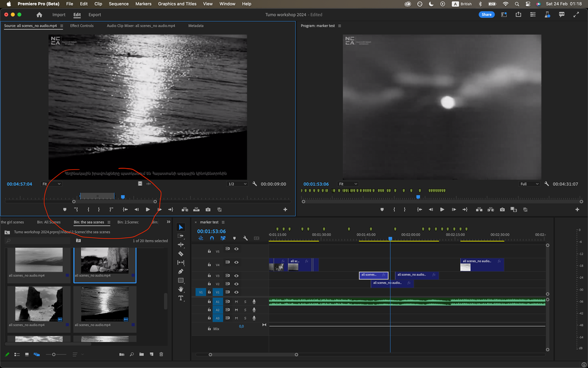Image resolution: width=588 pixels, height=368 pixels.
Task: Open the Sequence menu
Action: 118,4
